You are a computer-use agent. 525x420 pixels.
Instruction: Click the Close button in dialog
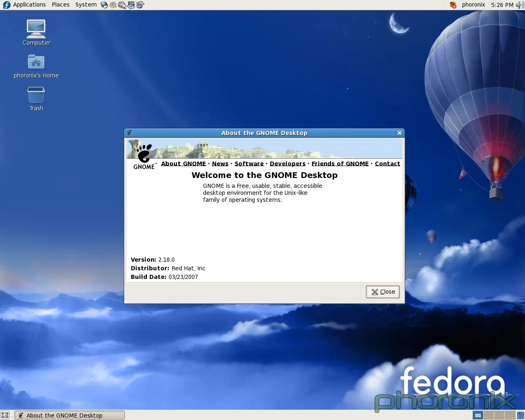[383, 292]
